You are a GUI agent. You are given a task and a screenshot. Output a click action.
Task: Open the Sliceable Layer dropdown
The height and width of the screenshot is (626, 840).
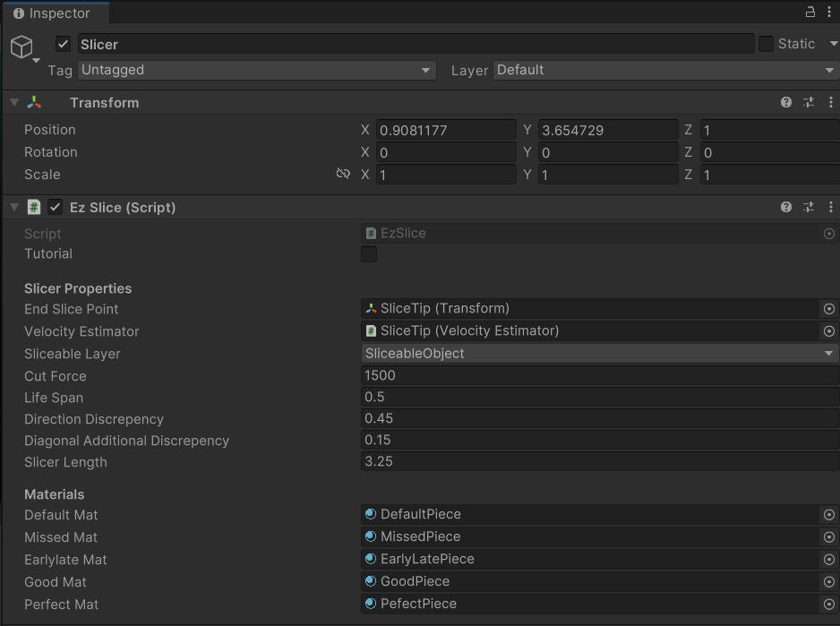click(x=596, y=353)
